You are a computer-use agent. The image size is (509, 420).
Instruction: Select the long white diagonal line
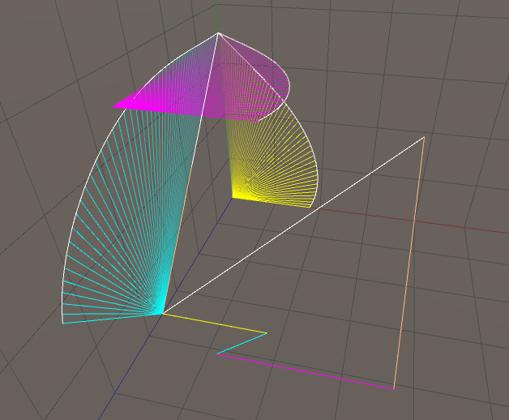click(293, 225)
